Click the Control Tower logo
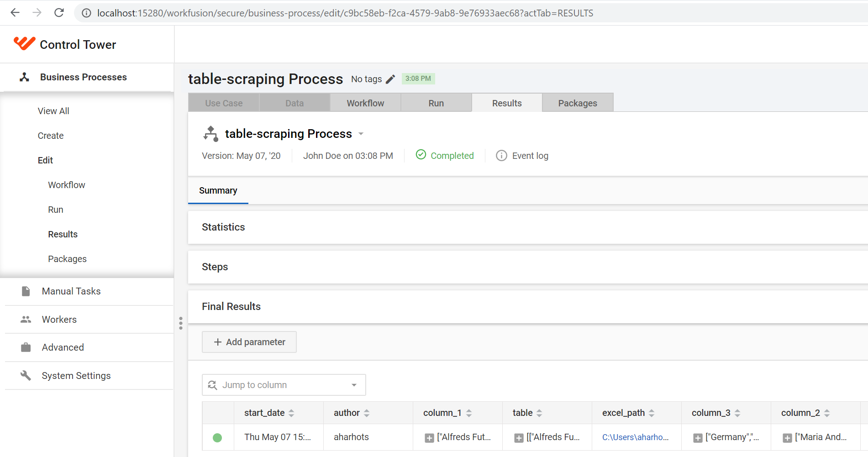Viewport: 868px width, 457px height. coord(25,43)
